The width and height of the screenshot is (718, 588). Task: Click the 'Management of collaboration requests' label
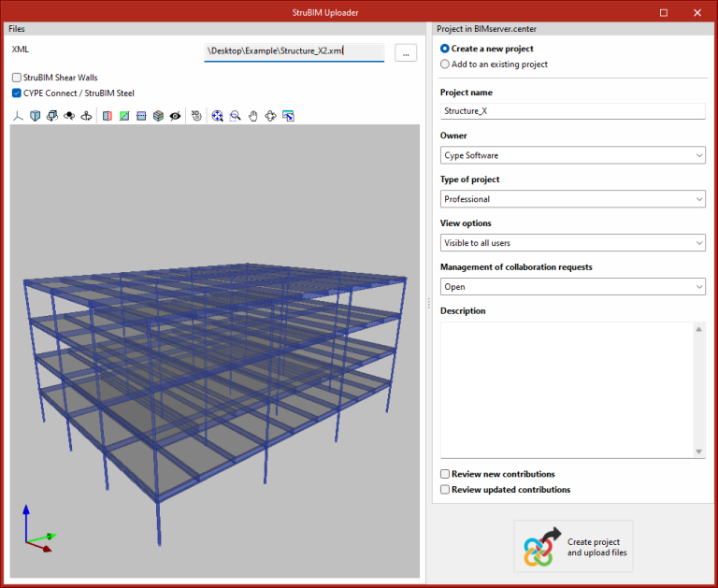click(x=516, y=267)
